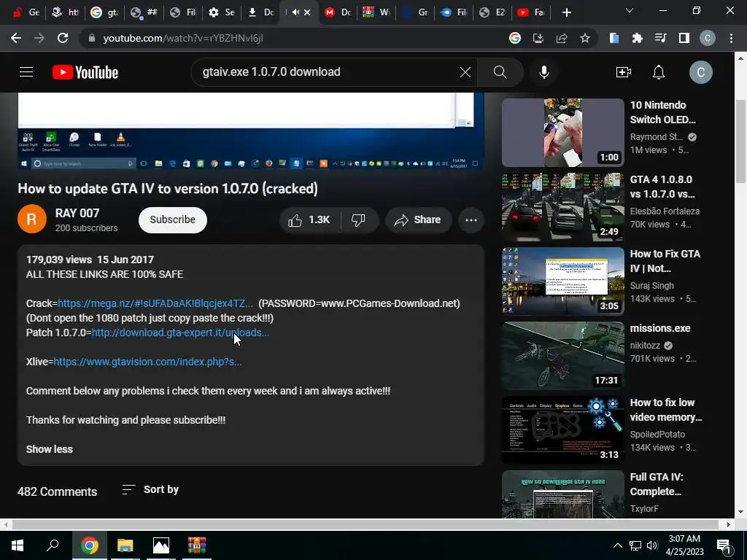Click the Google icon in the address bar

pos(514,38)
